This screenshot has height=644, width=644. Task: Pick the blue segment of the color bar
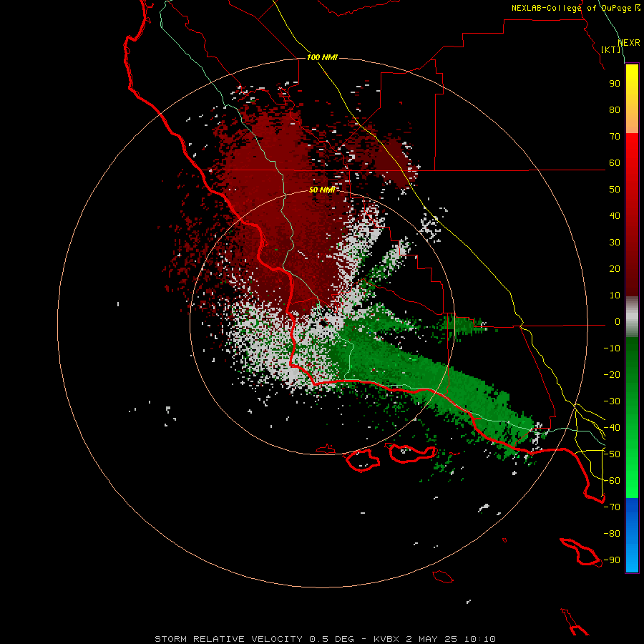click(632, 535)
